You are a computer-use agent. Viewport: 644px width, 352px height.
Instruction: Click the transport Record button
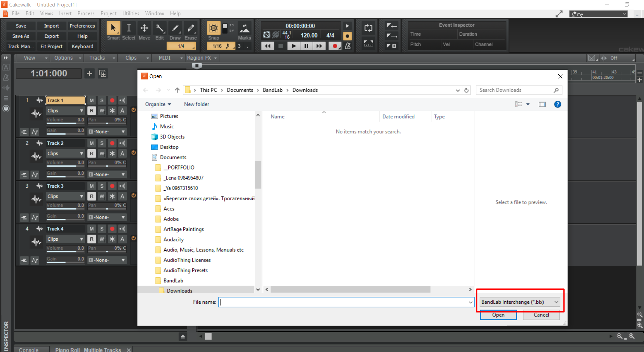click(334, 46)
